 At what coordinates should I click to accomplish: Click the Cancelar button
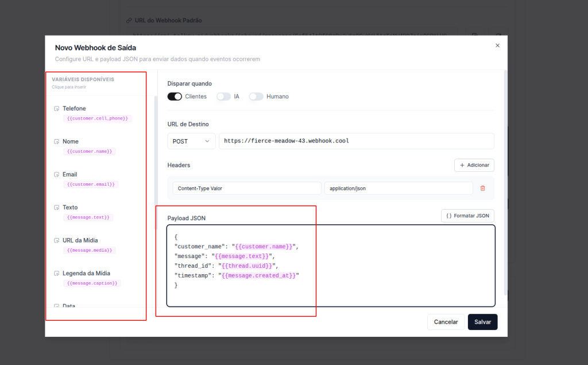point(446,322)
